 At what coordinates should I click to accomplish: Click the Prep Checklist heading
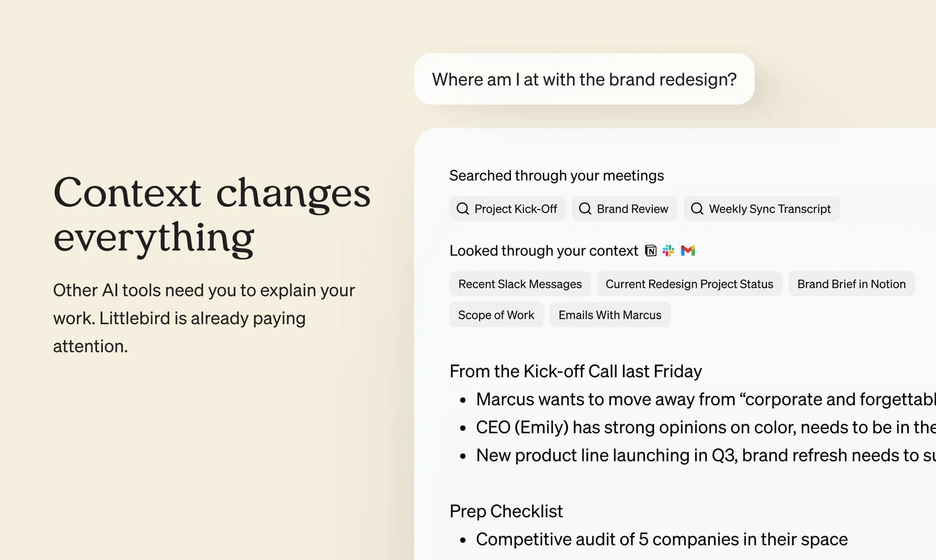506,511
